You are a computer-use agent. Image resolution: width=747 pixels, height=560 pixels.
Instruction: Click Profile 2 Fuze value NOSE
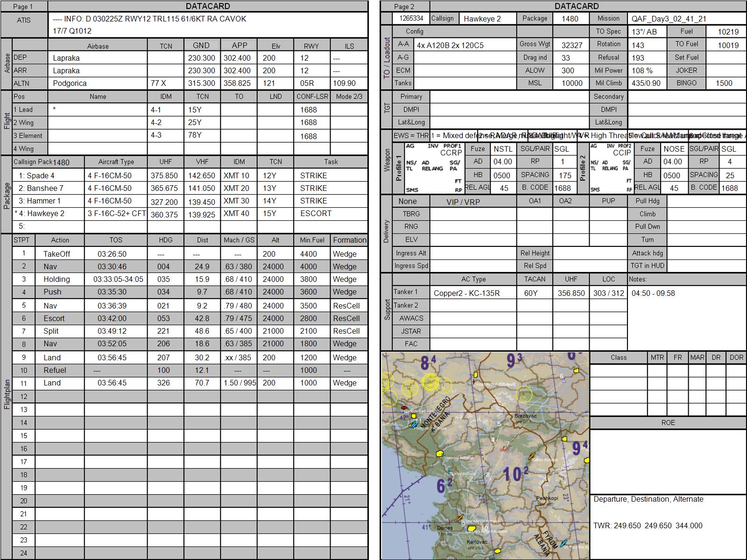[674, 149]
